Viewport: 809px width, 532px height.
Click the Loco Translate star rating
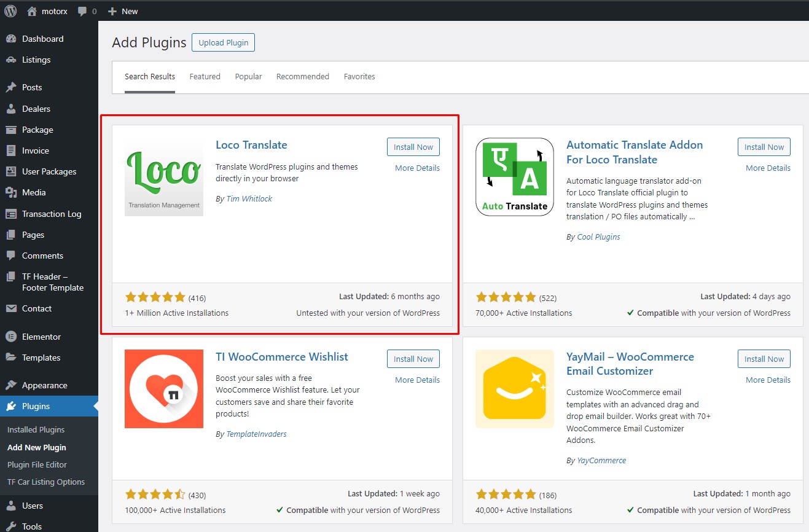pos(155,297)
